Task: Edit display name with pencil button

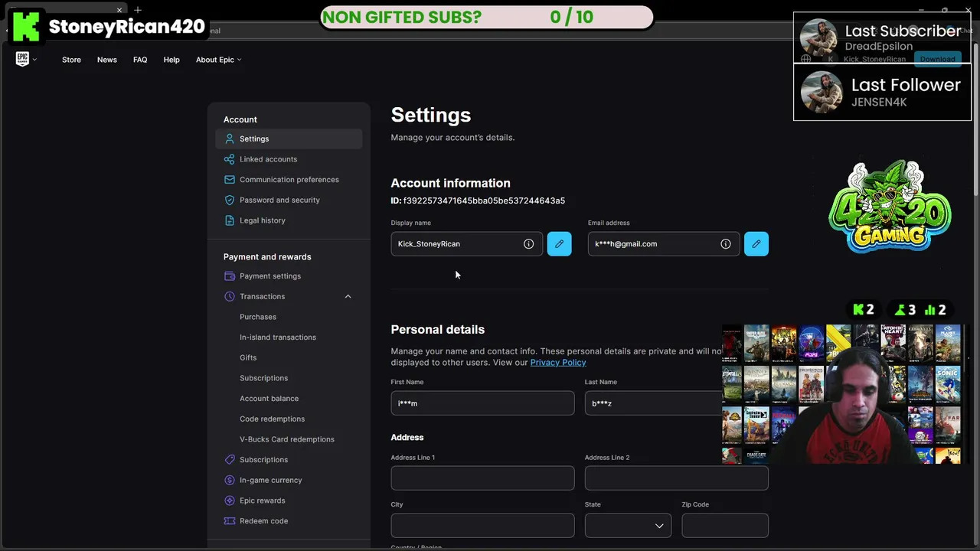Action: [559, 244]
